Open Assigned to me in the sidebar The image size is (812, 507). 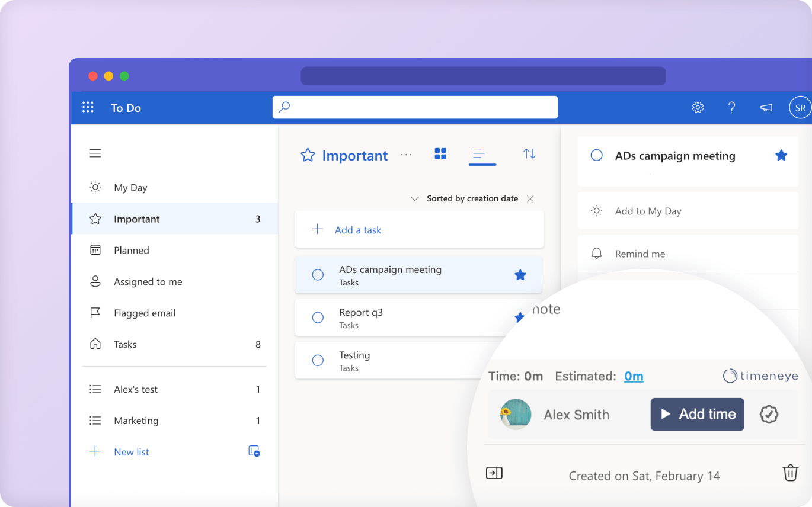[174, 282]
